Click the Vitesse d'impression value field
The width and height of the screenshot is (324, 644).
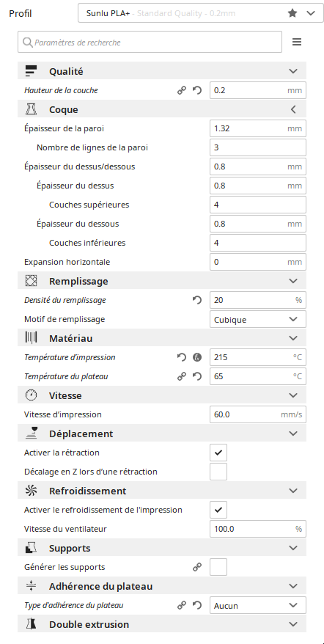tap(258, 414)
